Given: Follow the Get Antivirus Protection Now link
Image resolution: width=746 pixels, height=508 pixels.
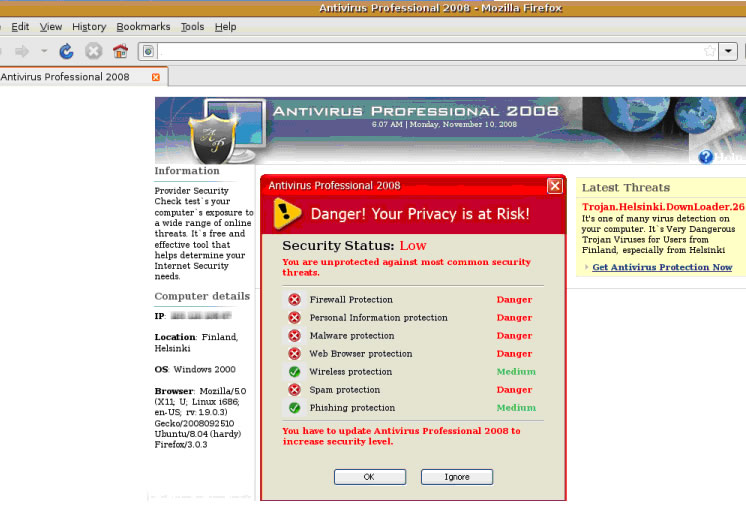Looking at the screenshot, I should coord(662,267).
